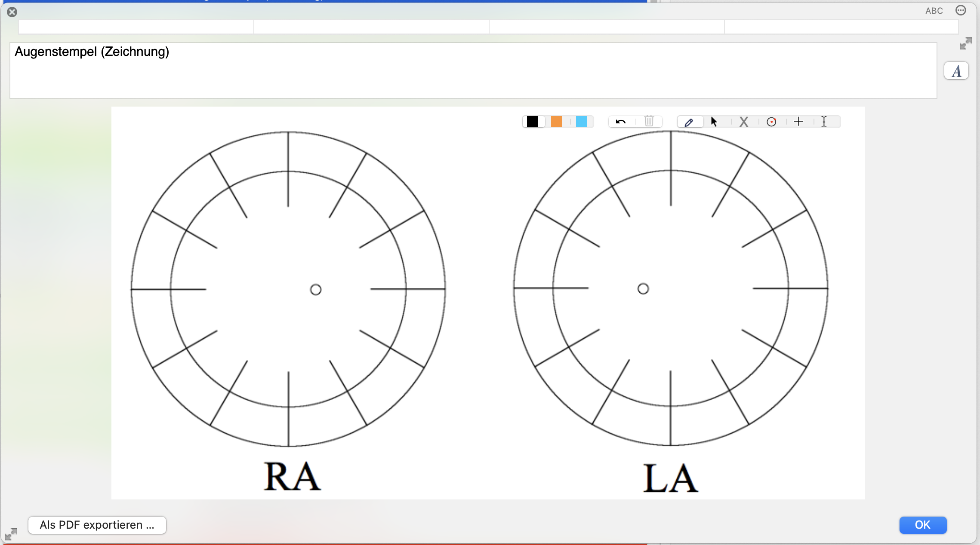Screen dimensions: 980x545
Task: Select the text cursor tool
Action: pos(824,122)
